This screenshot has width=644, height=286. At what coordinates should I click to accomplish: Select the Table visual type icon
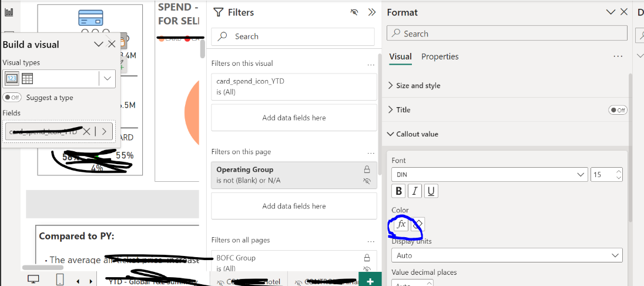tap(27, 79)
